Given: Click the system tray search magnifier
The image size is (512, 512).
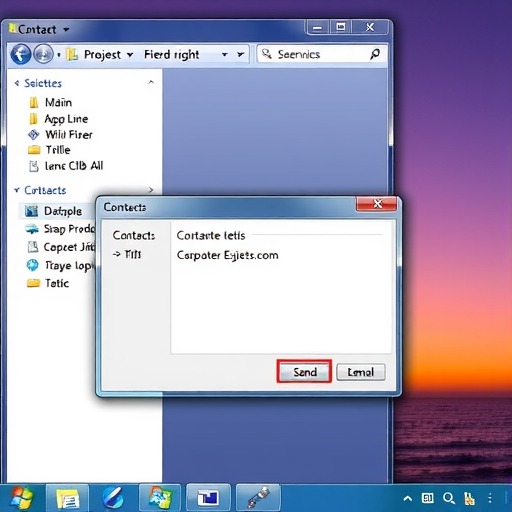Looking at the screenshot, I should [449, 498].
